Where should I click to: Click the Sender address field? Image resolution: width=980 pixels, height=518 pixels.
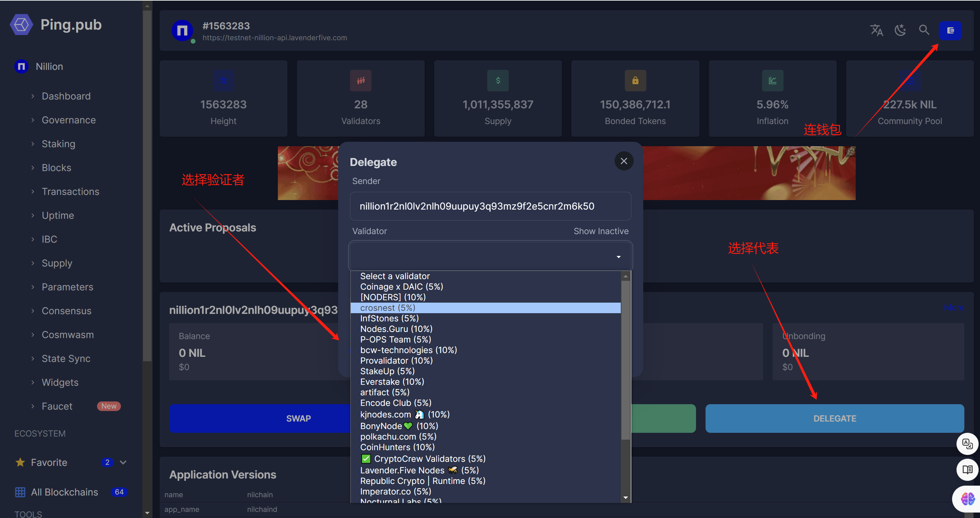tap(490, 206)
